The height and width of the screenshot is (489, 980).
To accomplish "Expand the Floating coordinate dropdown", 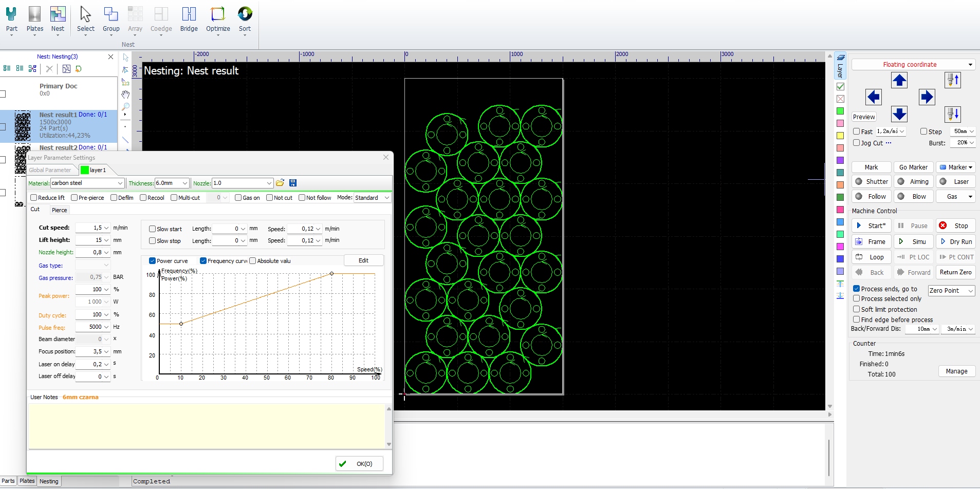I will click(x=970, y=65).
